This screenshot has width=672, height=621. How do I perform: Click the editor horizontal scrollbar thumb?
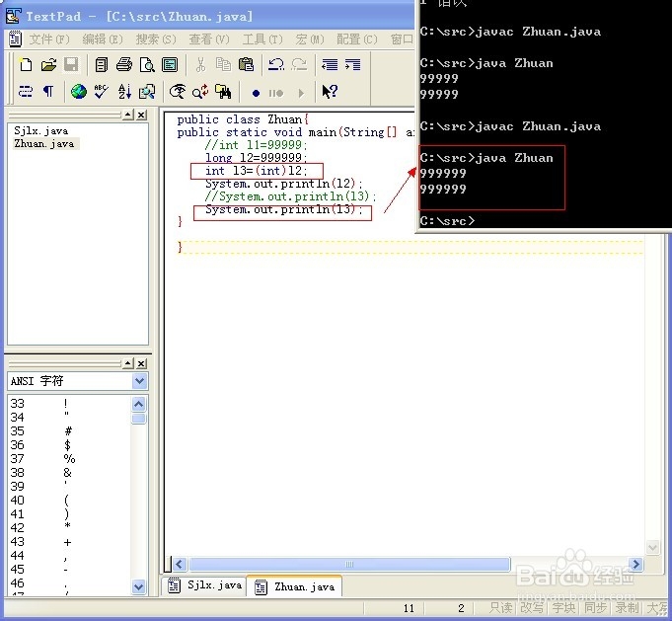point(349,564)
